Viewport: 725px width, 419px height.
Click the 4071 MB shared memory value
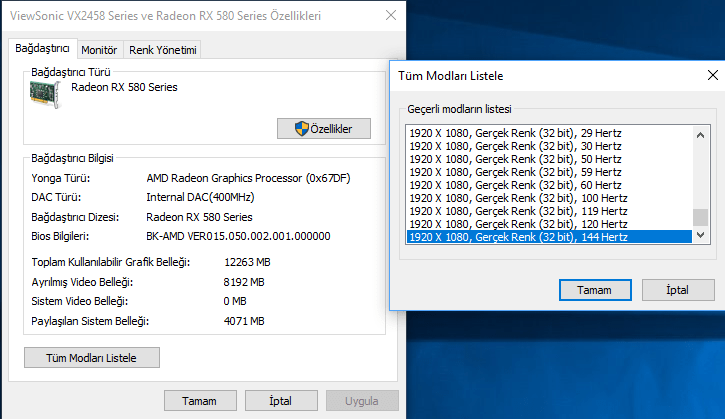click(x=244, y=321)
